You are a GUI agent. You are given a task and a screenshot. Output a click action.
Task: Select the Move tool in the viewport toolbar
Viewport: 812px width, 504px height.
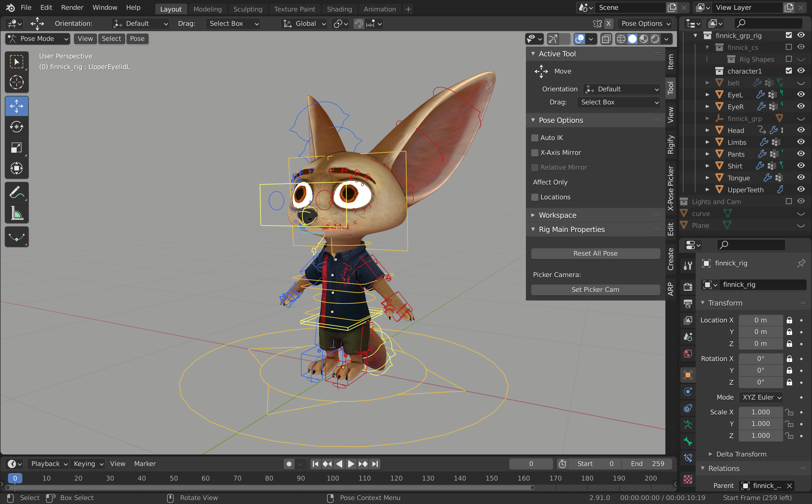tap(17, 106)
